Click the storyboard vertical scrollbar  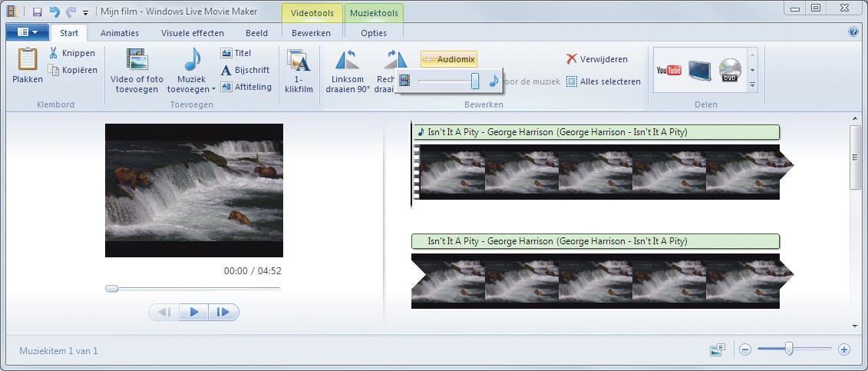(x=855, y=157)
